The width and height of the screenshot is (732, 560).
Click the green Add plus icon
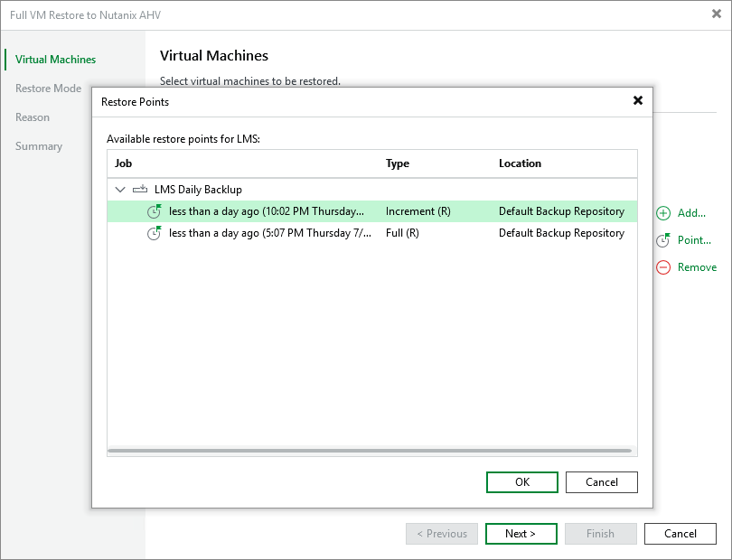pos(662,213)
